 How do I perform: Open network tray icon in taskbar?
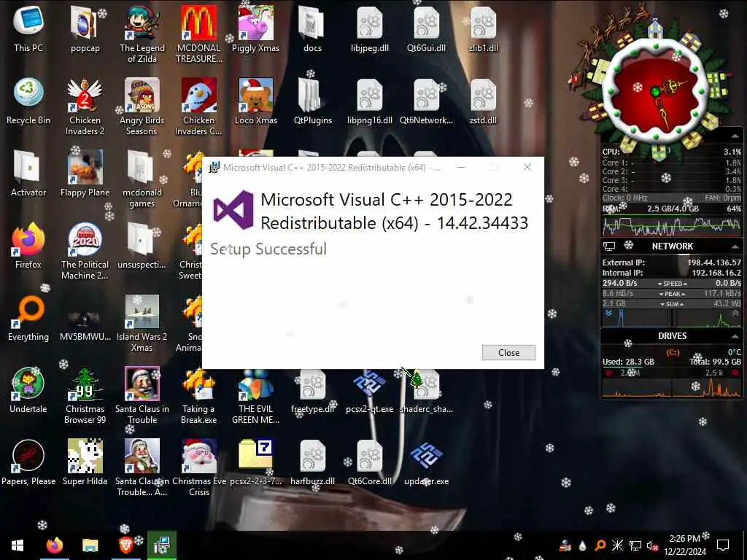pos(635,545)
